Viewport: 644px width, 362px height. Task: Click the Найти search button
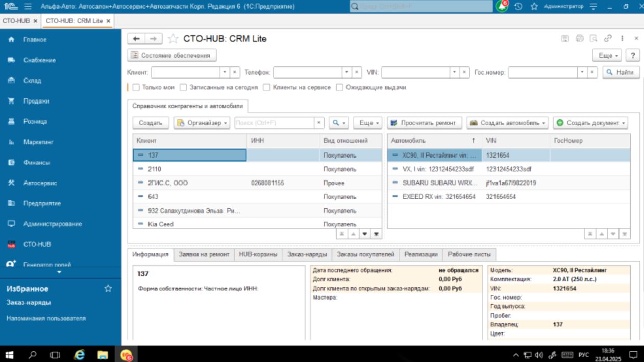tap(621, 72)
